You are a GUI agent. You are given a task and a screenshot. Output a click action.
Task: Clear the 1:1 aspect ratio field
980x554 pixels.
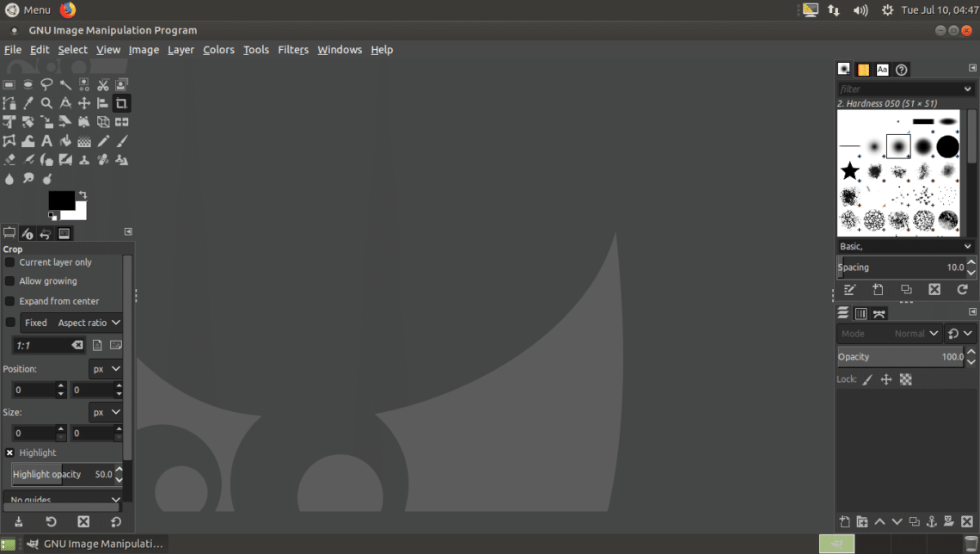77,345
